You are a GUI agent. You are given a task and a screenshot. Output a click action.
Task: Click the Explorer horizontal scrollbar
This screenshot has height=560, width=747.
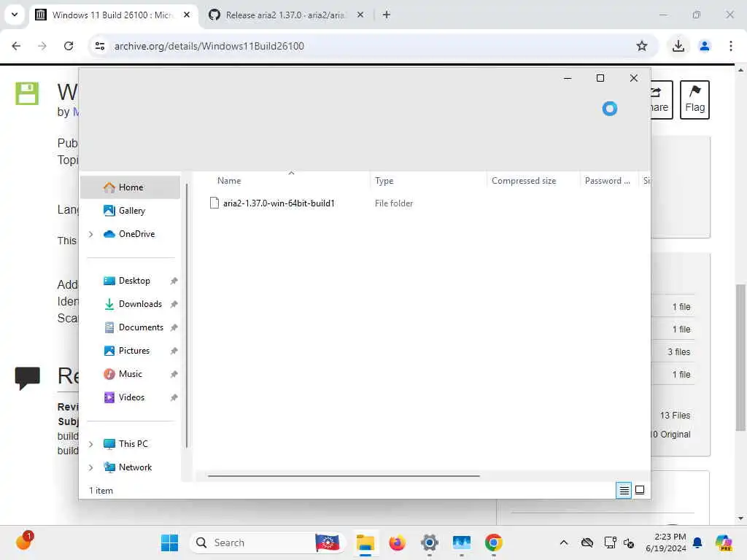pos(344,475)
